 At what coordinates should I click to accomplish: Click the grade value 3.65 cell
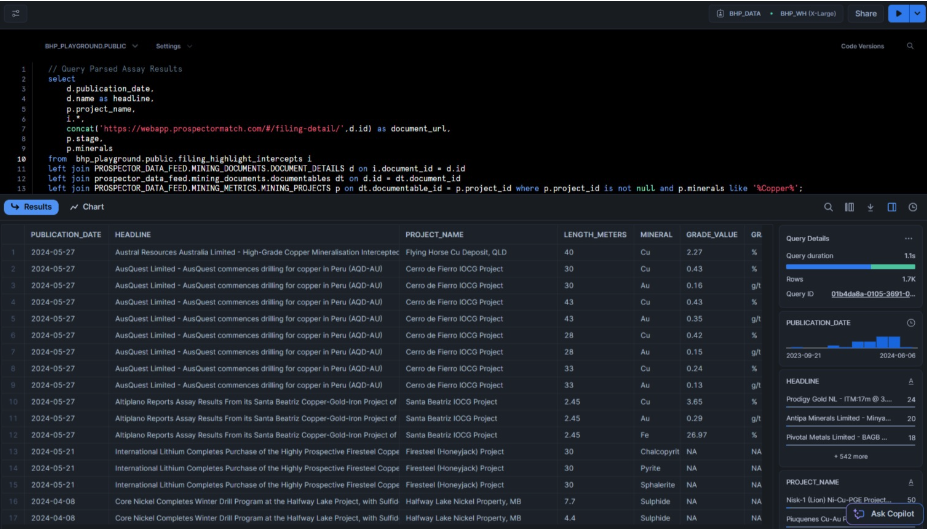click(712, 402)
